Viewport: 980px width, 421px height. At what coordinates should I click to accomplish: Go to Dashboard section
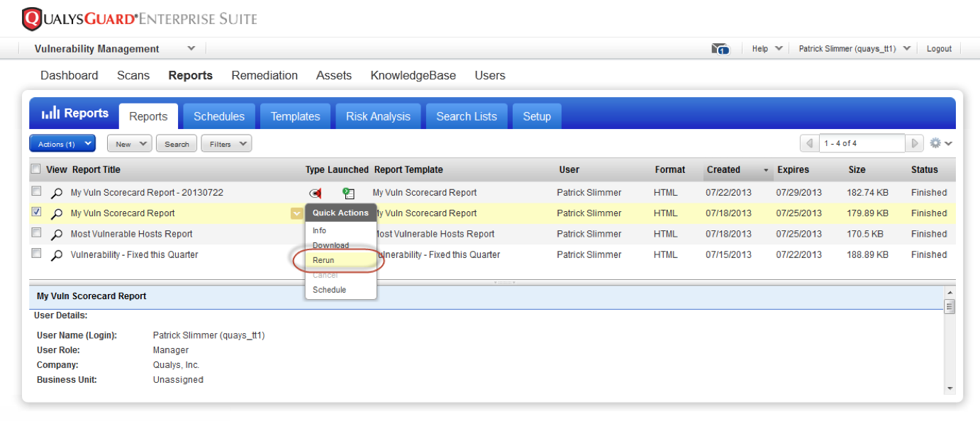[69, 75]
